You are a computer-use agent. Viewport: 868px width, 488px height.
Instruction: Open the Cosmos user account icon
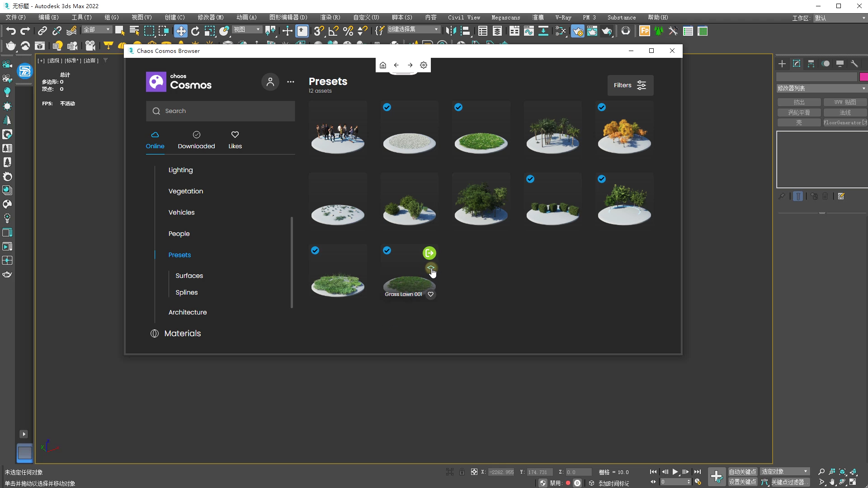[x=270, y=82]
